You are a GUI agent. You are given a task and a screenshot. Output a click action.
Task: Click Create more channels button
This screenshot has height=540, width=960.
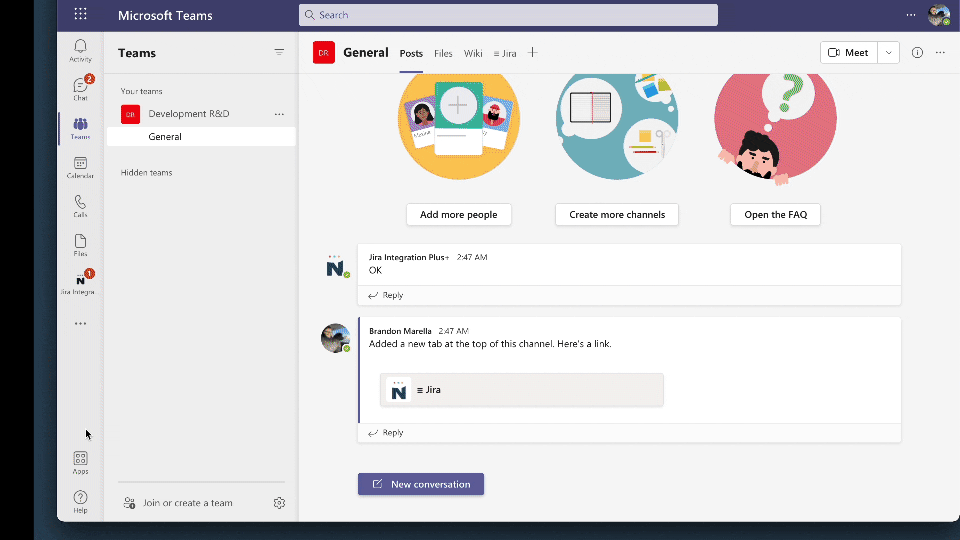[x=617, y=214]
